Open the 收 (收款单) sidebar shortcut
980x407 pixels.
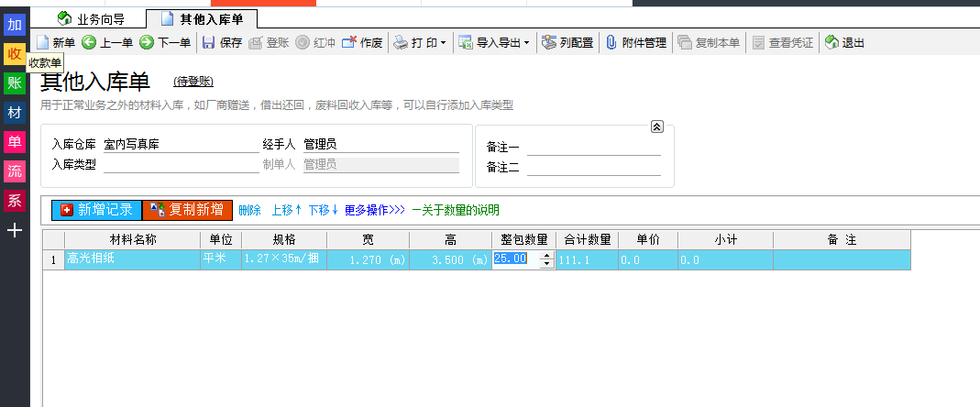click(x=15, y=54)
